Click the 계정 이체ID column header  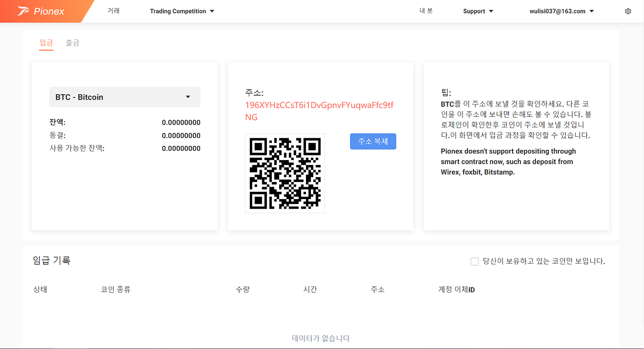(x=456, y=290)
